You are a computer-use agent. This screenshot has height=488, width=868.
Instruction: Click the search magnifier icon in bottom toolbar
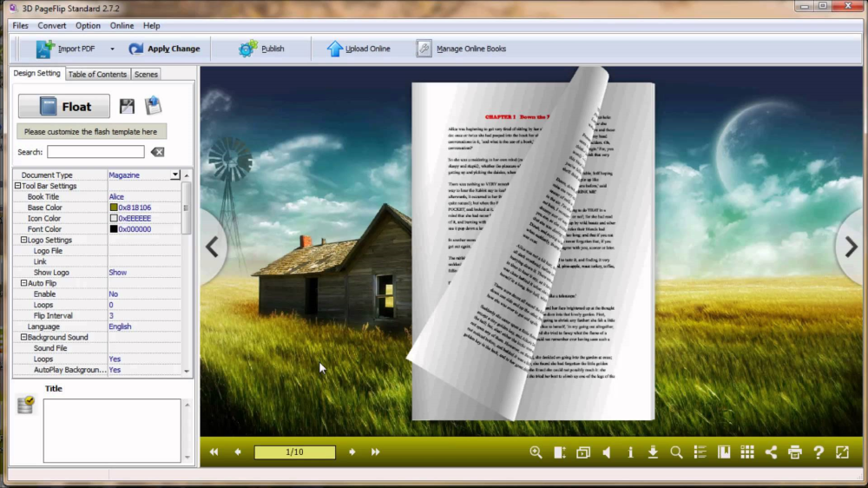(676, 452)
